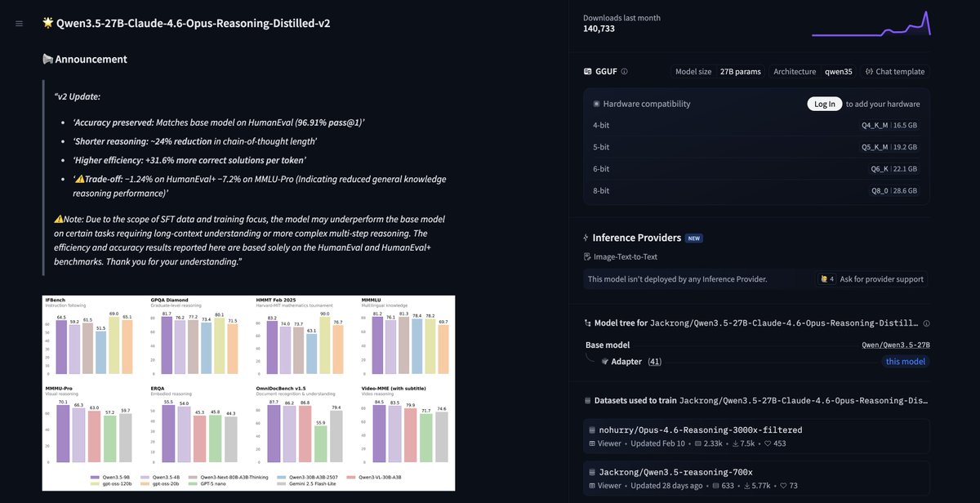Click the Jackrong reasoning-700x dataset stack icon

[x=592, y=472]
